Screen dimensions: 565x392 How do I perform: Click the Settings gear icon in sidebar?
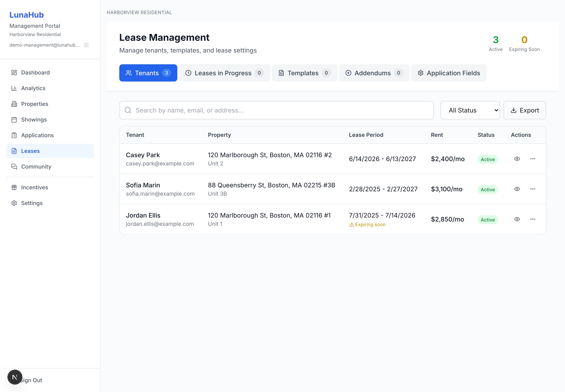pos(14,203)
